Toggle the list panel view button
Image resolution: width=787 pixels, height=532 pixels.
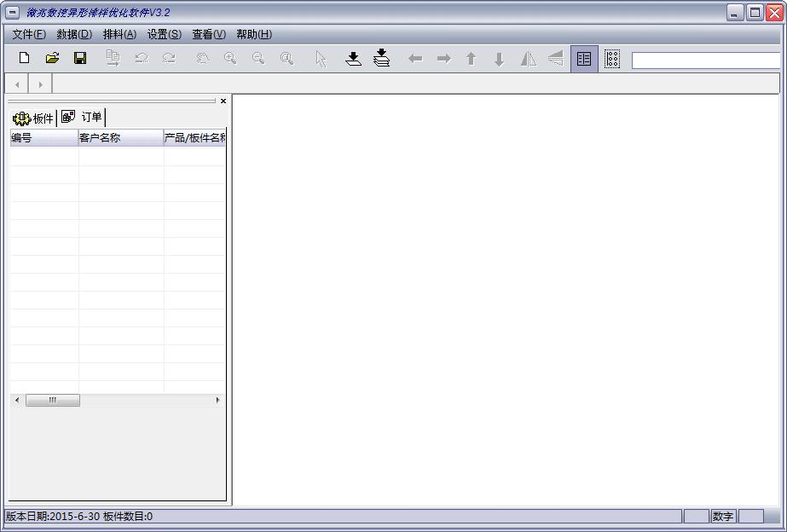584,59
